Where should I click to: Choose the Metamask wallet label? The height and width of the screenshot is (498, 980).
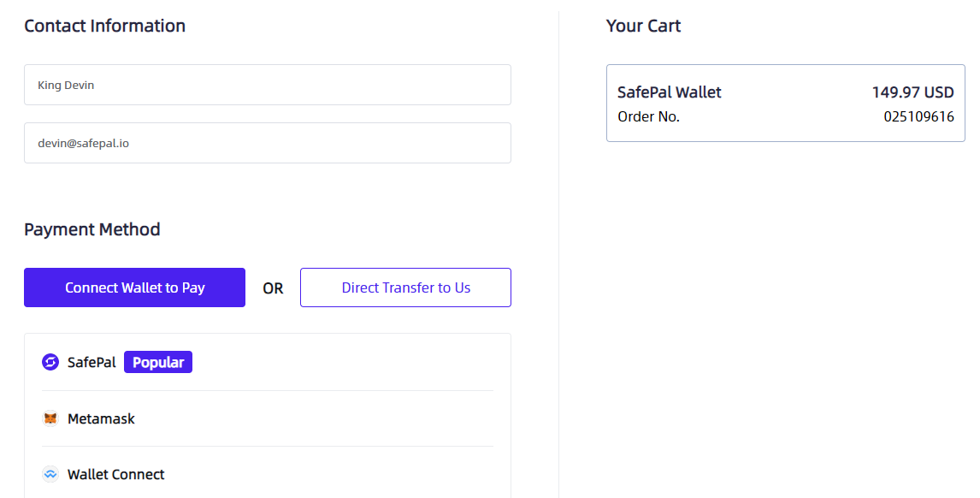(x=101, y=419)
